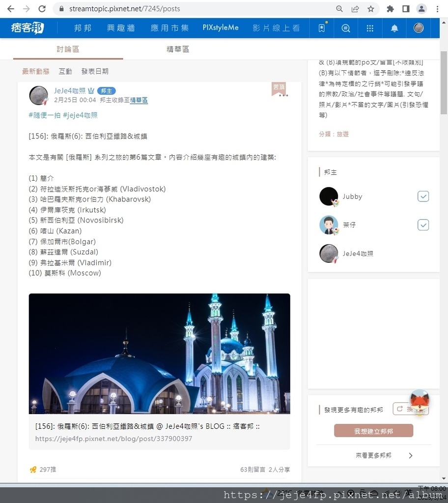Open the notifications bell icon
The image size is (448, 503).
(394, 28)
